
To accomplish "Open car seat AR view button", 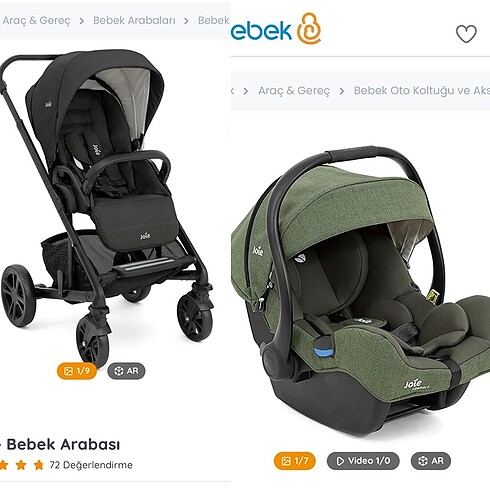I will (x=431, y=461).
